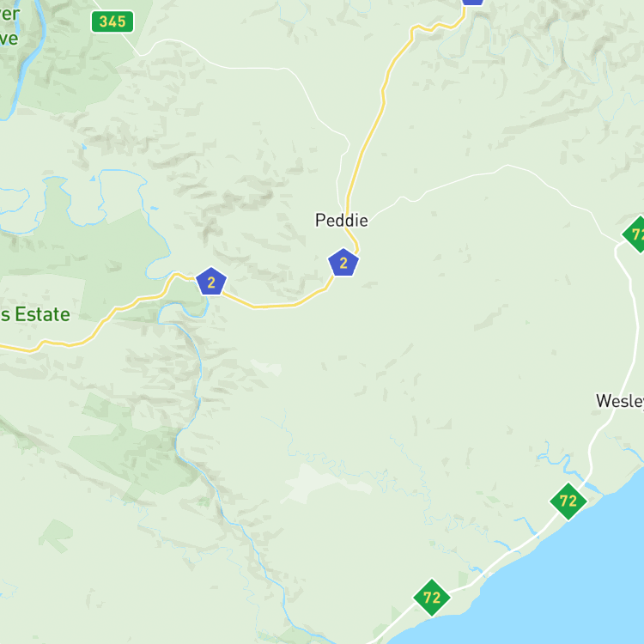Select the 72 diamond shield just below Wesley
644x644 pixels.
click(568, 501)
